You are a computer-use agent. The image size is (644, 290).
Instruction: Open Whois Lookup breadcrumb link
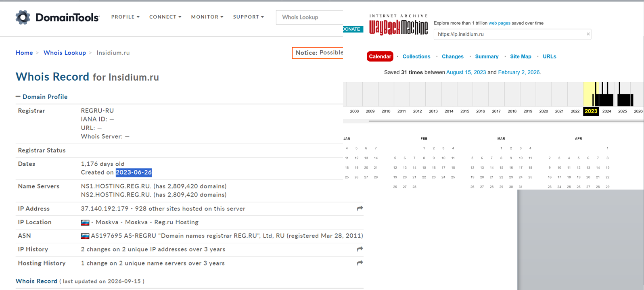point(65,53)
